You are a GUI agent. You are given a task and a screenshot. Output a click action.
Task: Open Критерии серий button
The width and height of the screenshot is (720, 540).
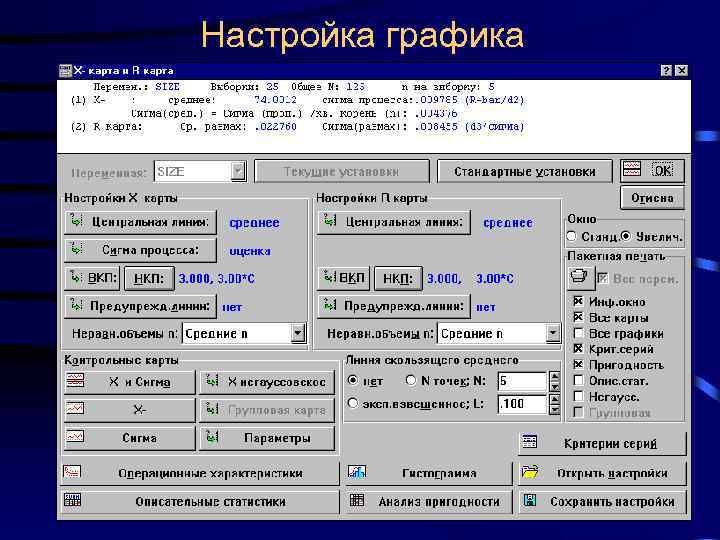[602, 444]
